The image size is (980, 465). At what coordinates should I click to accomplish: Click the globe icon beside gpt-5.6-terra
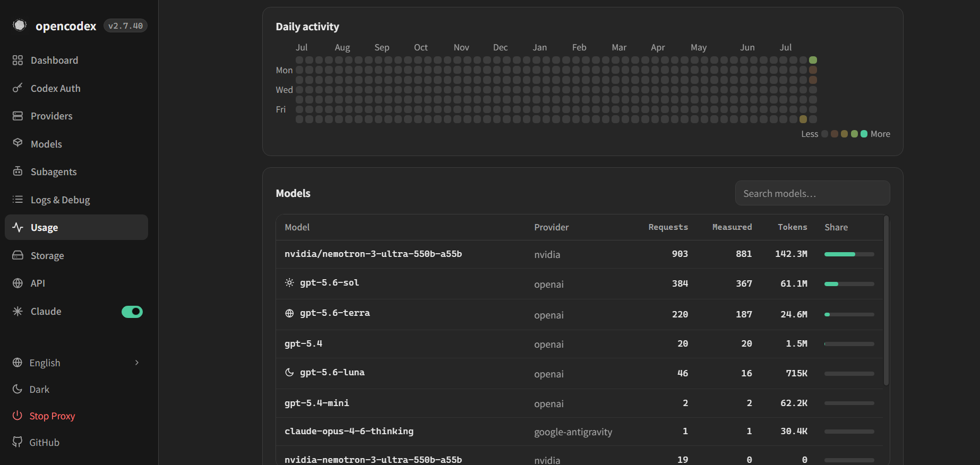pyautogui.click(x=289, y=313)
